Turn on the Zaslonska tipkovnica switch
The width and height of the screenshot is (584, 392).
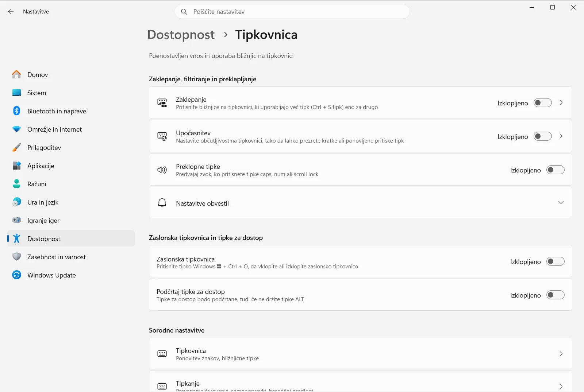556,261
